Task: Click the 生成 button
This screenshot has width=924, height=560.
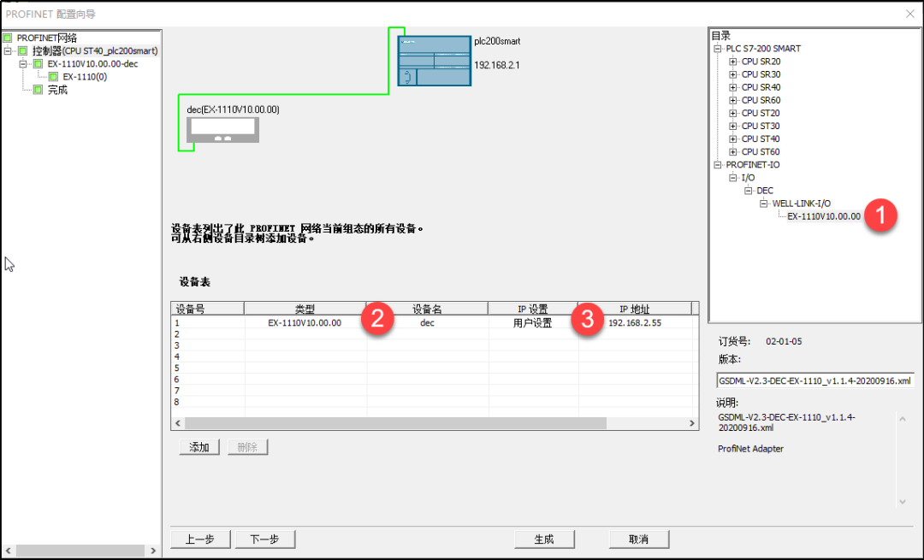Action: [544, 539]
